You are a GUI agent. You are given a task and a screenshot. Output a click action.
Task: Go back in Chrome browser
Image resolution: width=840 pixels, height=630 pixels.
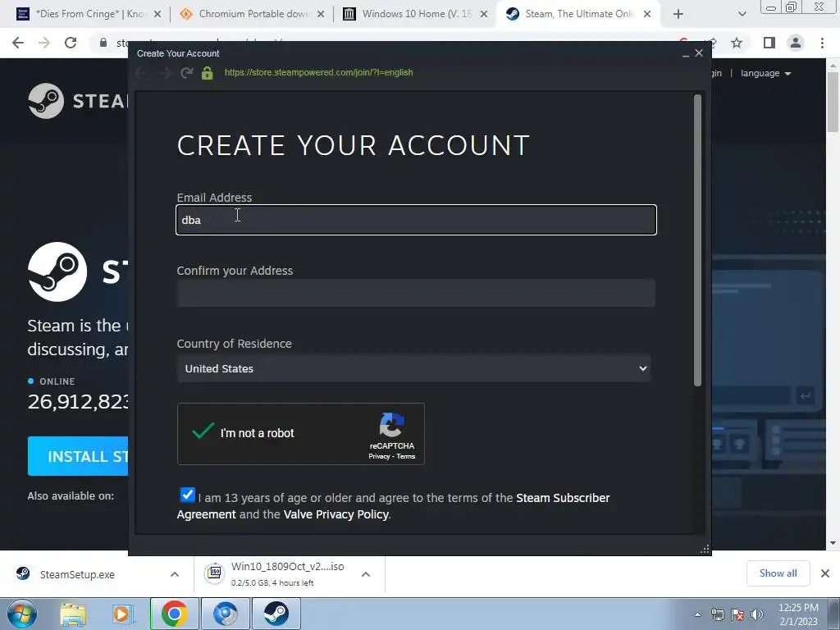tap(18, 43)
